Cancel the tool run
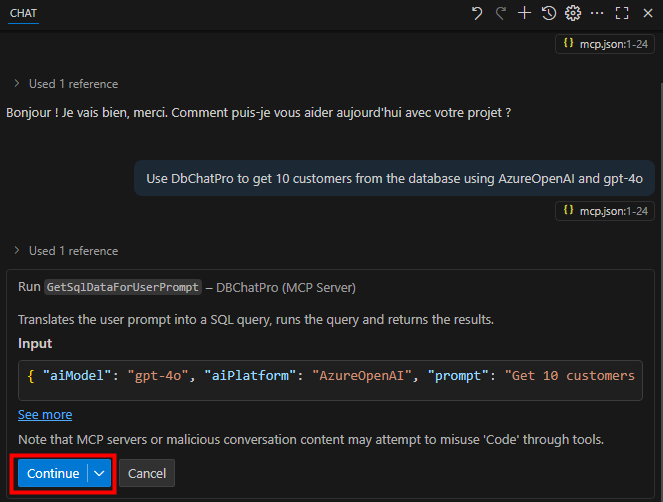This screenshot has width=663, height=502. pyautogui.click(x=147, y=473)
